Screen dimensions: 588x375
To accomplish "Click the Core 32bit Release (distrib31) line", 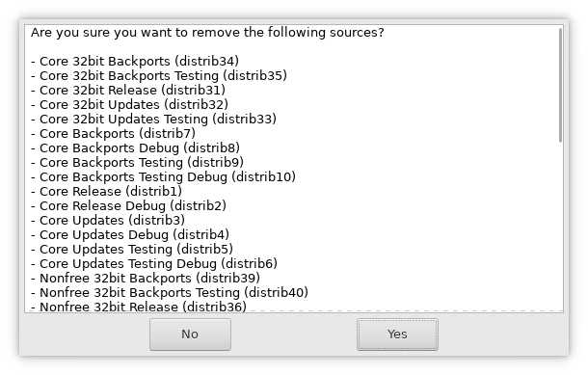I will coord(128,91).
